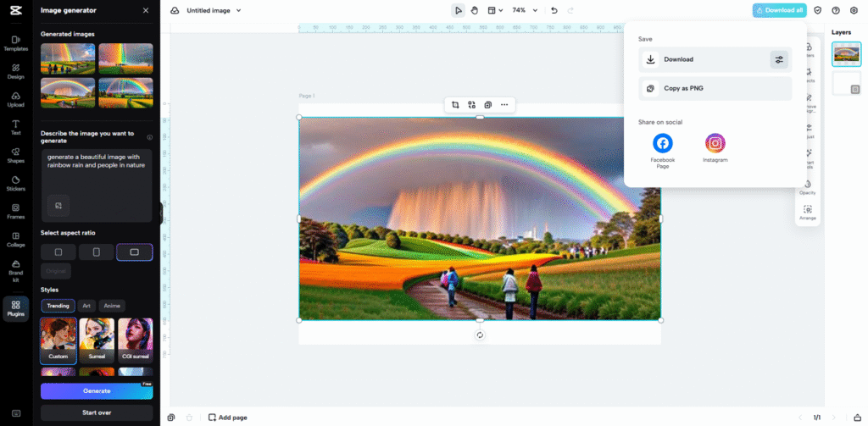The width and height of the screenshot is (868, 426).
Task: Open the Stickers panel in the sidebar
Action: tap(15, 183)
